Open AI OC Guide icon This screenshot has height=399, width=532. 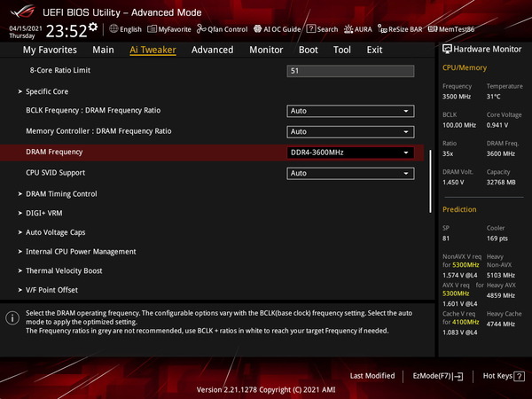coord(257,29)
